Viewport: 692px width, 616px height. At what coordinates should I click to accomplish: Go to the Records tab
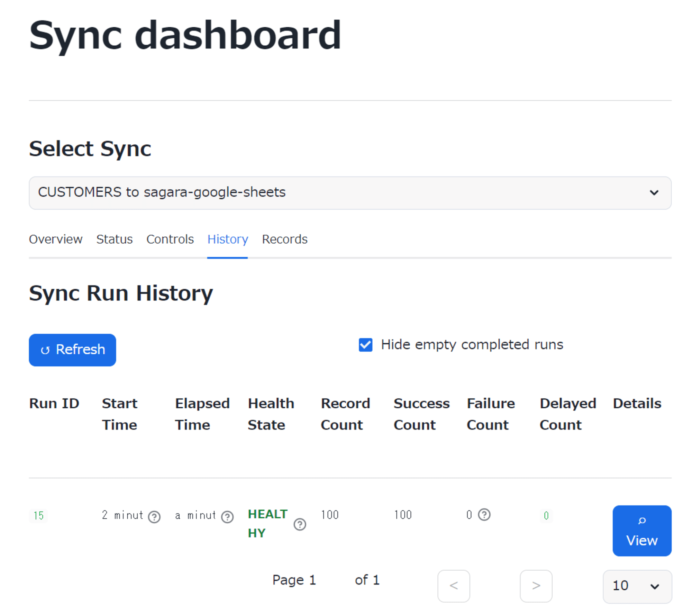click(285, 239)
